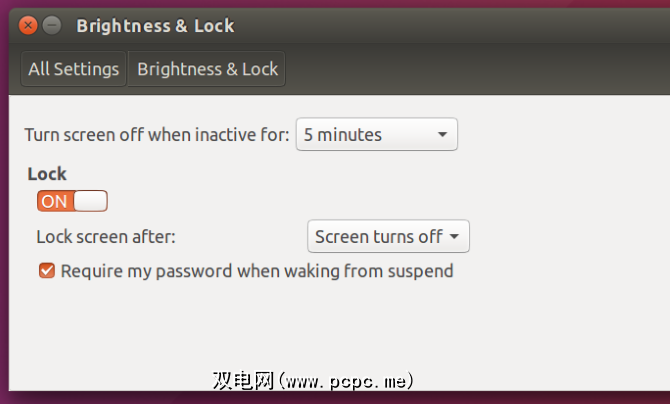The height and width of the screenshot is (404, 670).
Task: Open the screen-off inactivity time dropdown
Action: point(376,134)
